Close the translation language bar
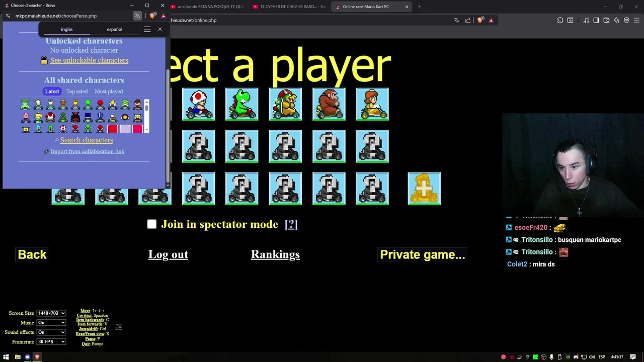This screenshot has height=362, width=644. [160, 29]
